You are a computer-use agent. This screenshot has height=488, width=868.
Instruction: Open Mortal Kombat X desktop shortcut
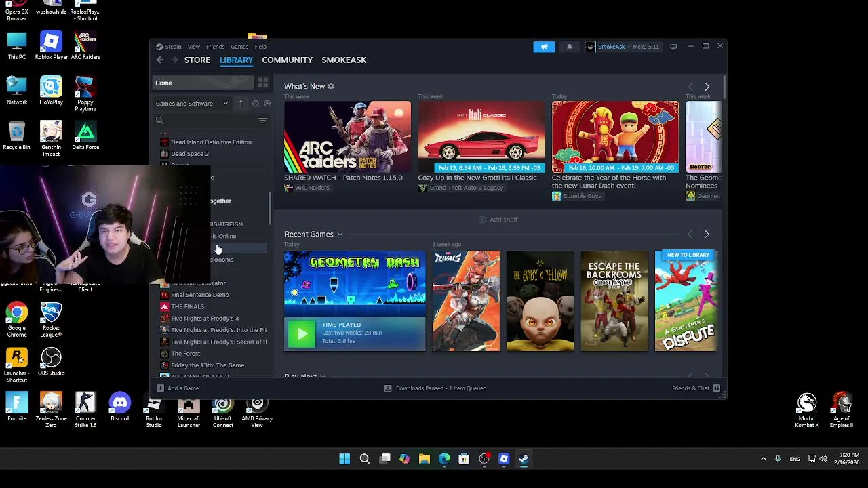point(806,409)
